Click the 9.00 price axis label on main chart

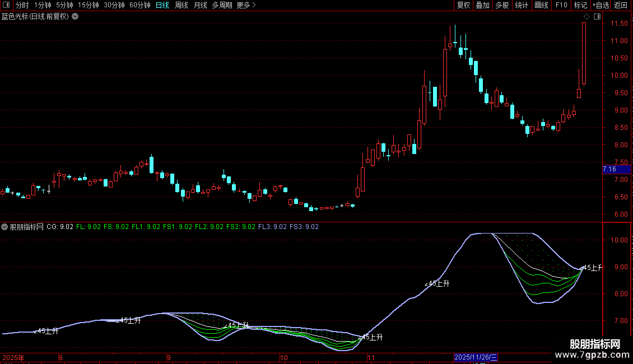pyautogui.click(x=621, y=110)
